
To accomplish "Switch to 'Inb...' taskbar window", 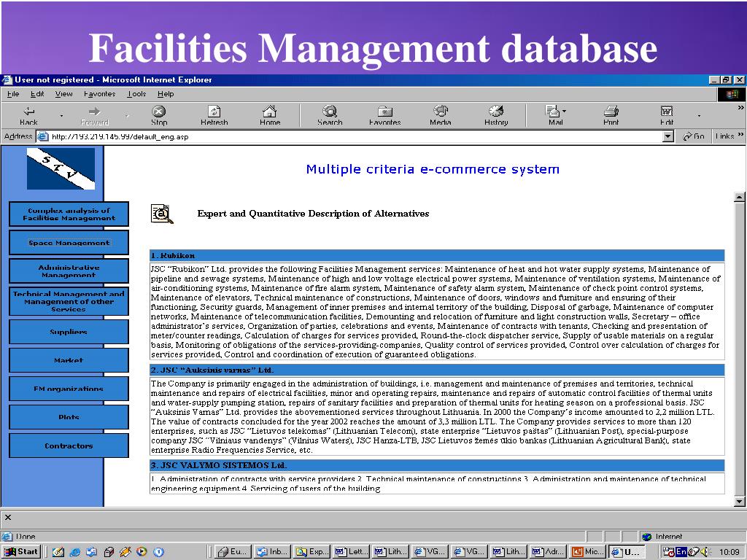I will [x=272, y=551].
